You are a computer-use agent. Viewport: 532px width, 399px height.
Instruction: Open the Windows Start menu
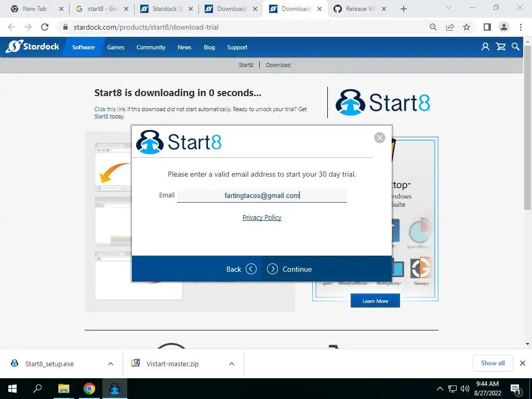12,389
